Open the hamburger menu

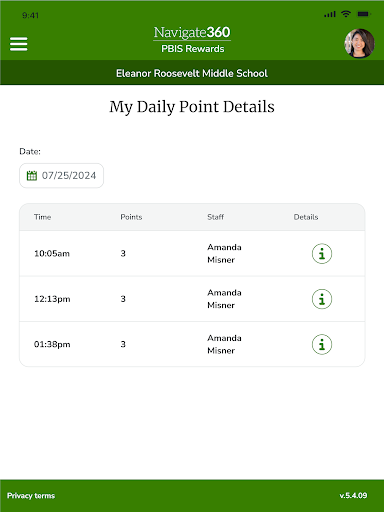[19, 44]
